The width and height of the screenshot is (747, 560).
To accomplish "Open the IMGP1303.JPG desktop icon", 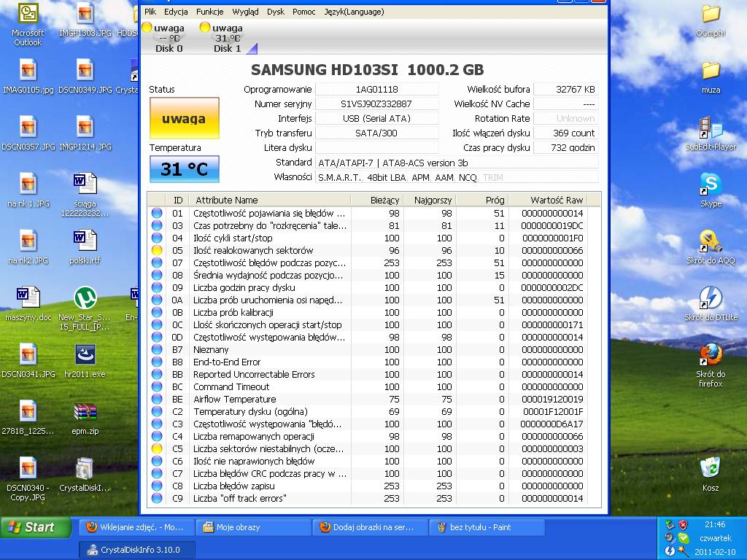I will (x=85, y=20).
